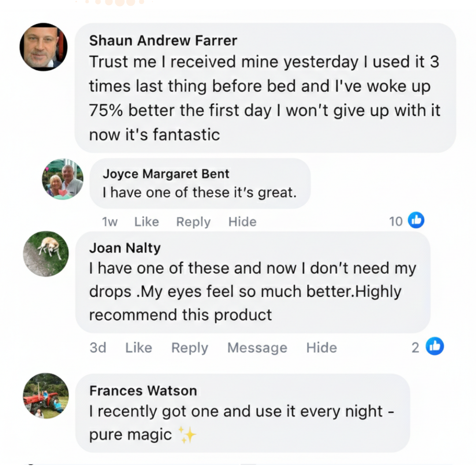Like Joyce Margaret Bent's comment
Viewport: 476px width, 476px height.
click(x=146, y=222)
